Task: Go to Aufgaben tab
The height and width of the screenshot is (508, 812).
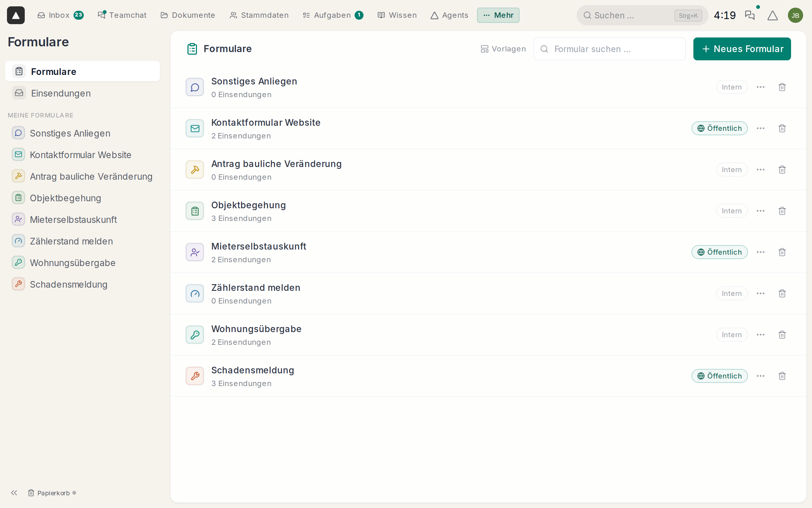Action: click(333, 15)
